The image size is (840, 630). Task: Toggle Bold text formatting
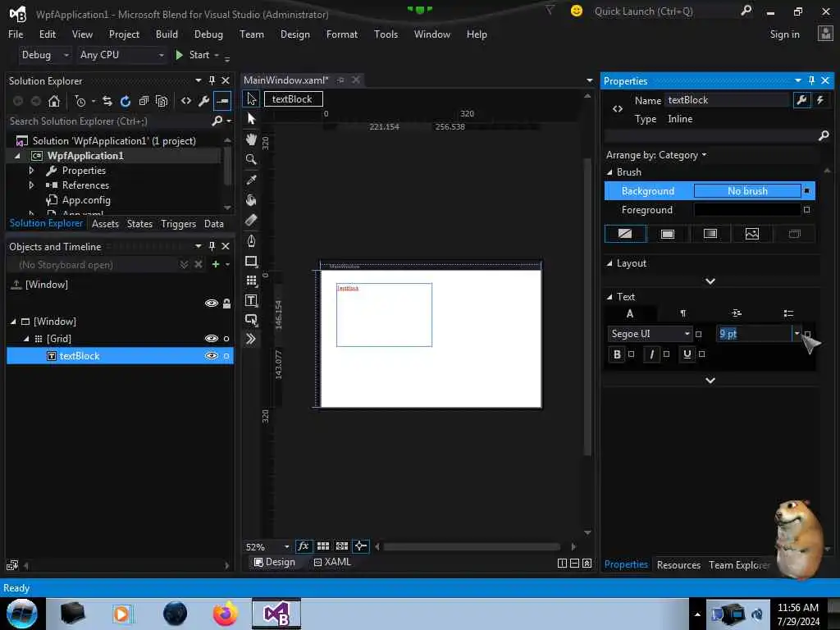coord(617,354)
